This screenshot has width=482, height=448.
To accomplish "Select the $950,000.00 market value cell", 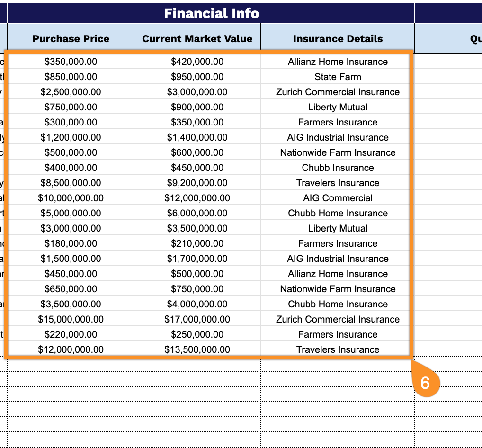I will (197, 77).
